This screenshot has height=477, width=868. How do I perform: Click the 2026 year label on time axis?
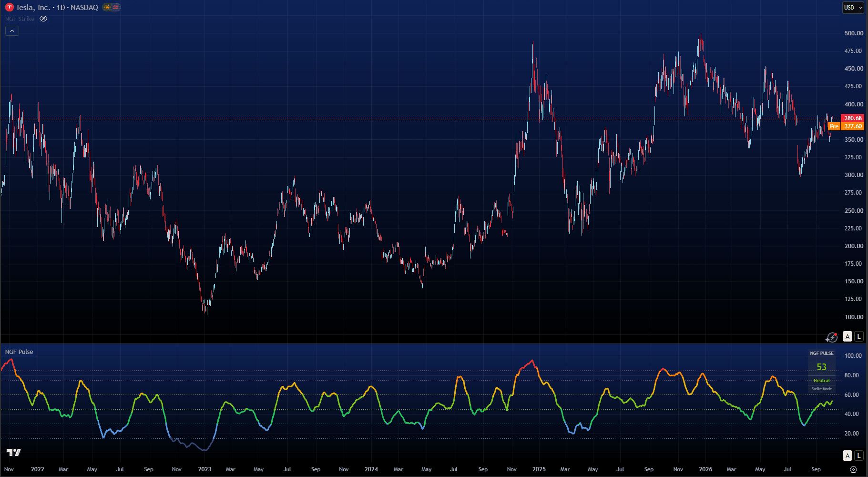(705, 469)
